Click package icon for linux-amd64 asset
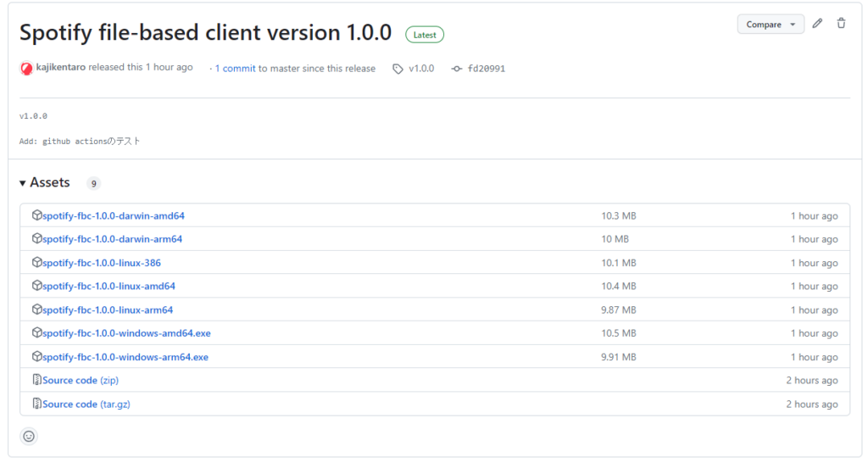The height and width of the screenshot is (463, 868). click(x=36, y=285)
